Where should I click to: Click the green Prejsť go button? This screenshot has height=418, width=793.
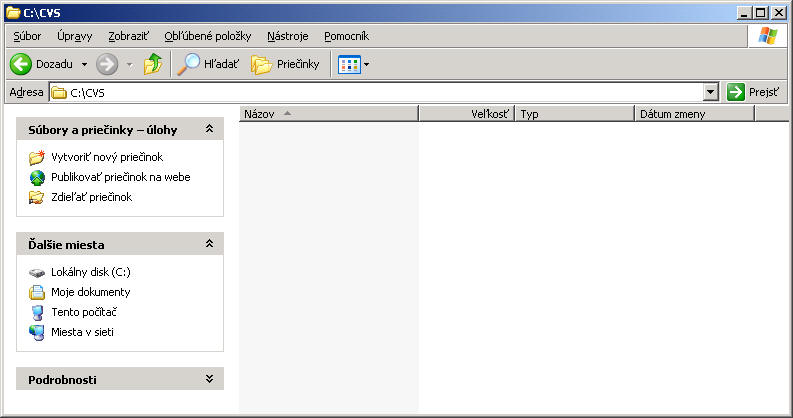(x=754, y=92)
